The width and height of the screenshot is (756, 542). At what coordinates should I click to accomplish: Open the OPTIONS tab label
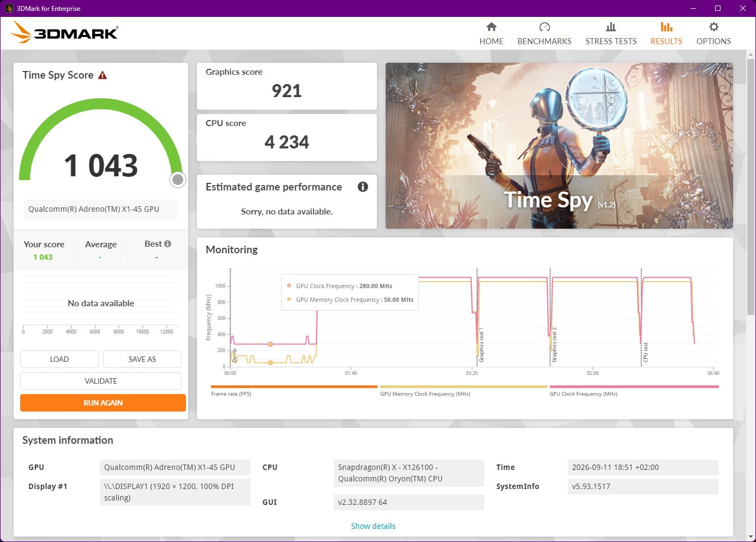point(713,41)
